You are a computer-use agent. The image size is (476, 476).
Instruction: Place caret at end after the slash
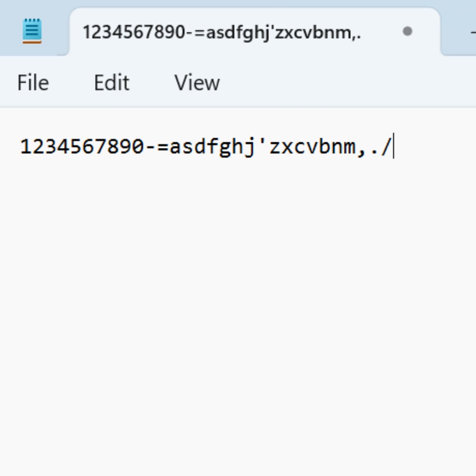tap(393, 146)
